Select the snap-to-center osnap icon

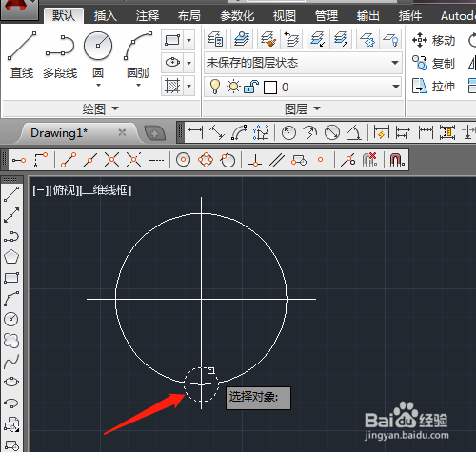coord(183,160)
